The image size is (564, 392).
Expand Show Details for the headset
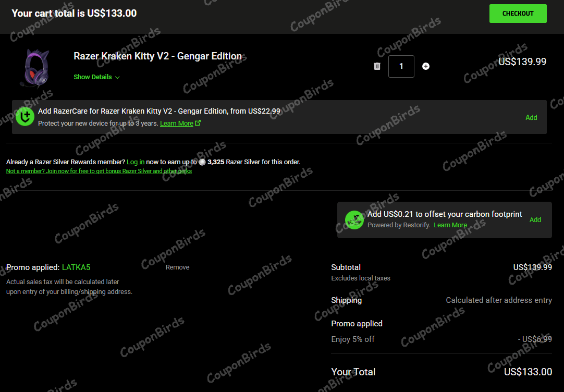point(96,77)
